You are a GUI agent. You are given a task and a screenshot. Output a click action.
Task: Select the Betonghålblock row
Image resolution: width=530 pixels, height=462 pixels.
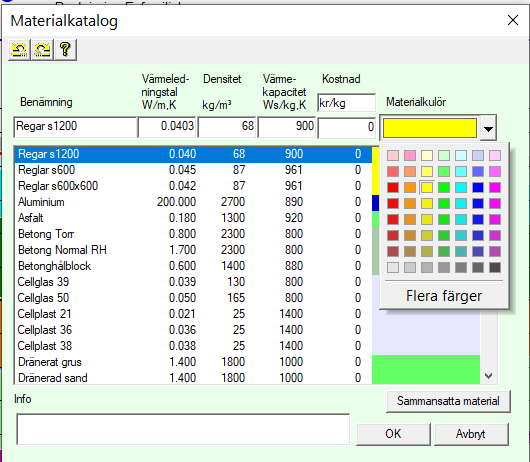click(193, 266)
